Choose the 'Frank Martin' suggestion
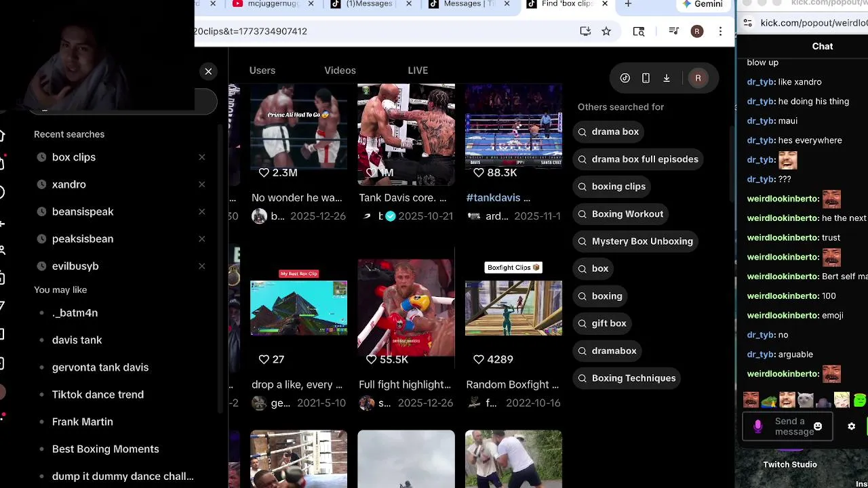 pos(83,422)
